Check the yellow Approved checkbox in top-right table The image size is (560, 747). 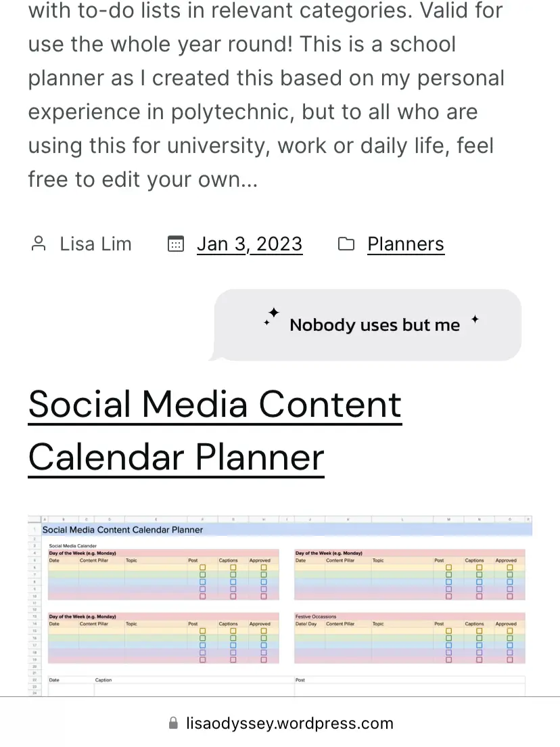click(x=510, y=568)
